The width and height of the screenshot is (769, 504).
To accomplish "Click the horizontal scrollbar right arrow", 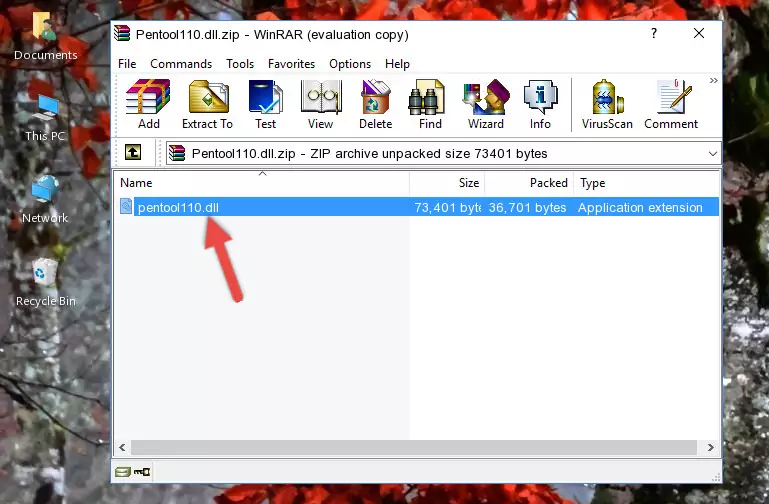I will (710, 447).
